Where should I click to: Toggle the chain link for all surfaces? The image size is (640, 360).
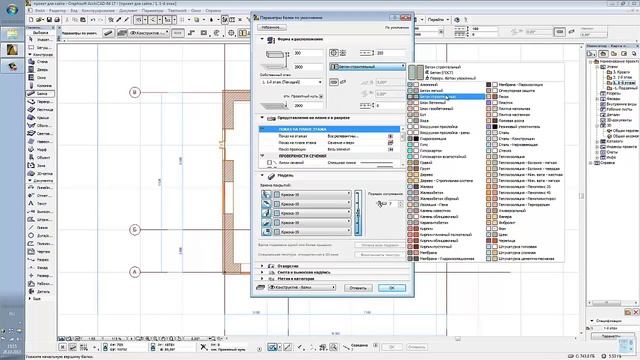point(358,213)
